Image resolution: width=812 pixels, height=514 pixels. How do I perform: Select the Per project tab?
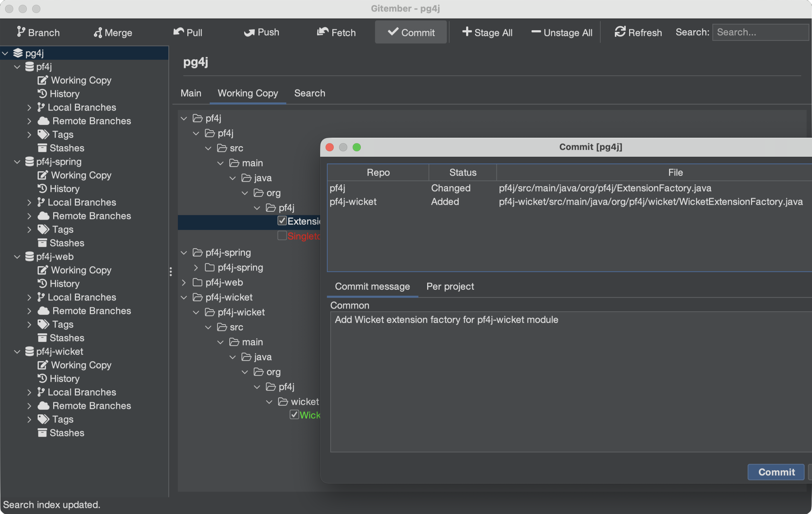point(450,286)
